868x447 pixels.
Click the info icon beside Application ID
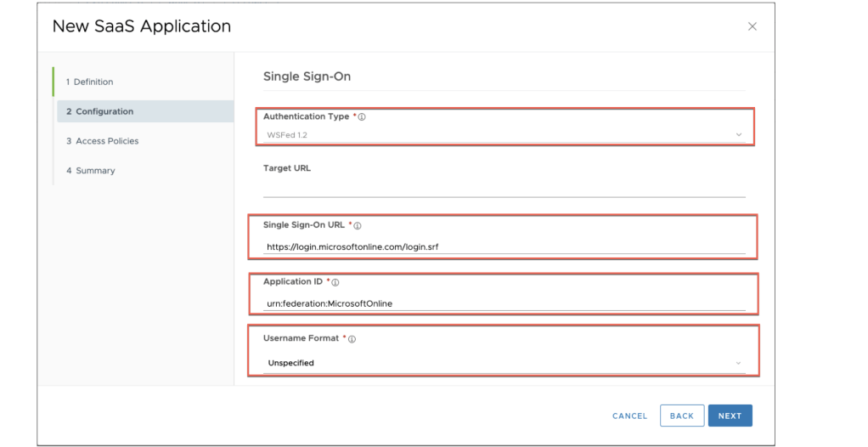[335, 282]
